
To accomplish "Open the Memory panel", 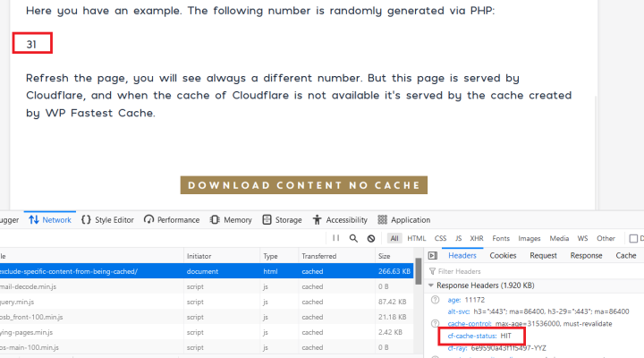I will 231,220.
